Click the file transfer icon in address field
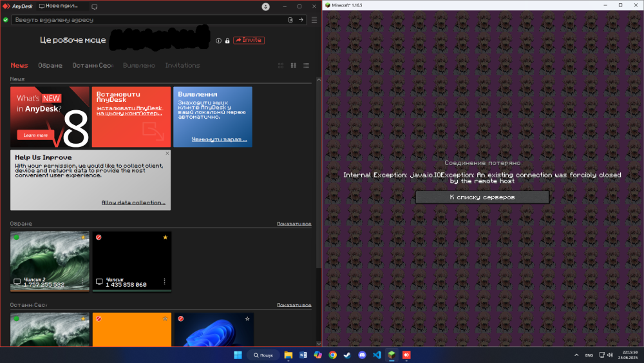This screenshot has width=644, height=363. 290,20
